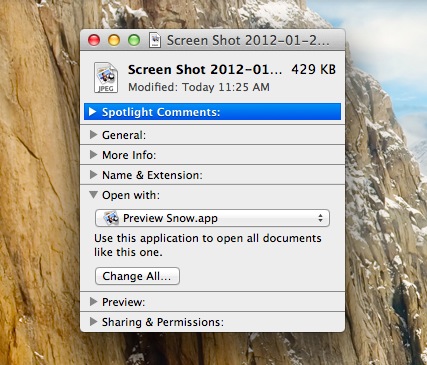Expand the Spotlight Comments section
Image resolution: width=427 pixels, height=365 pixels.
pos(93,112)
